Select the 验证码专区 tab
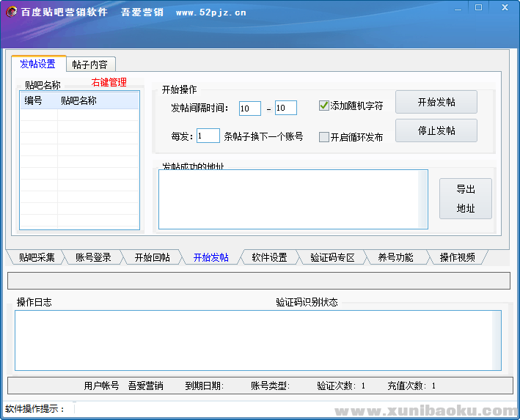The image size is (520, 420). click(332, 257)
